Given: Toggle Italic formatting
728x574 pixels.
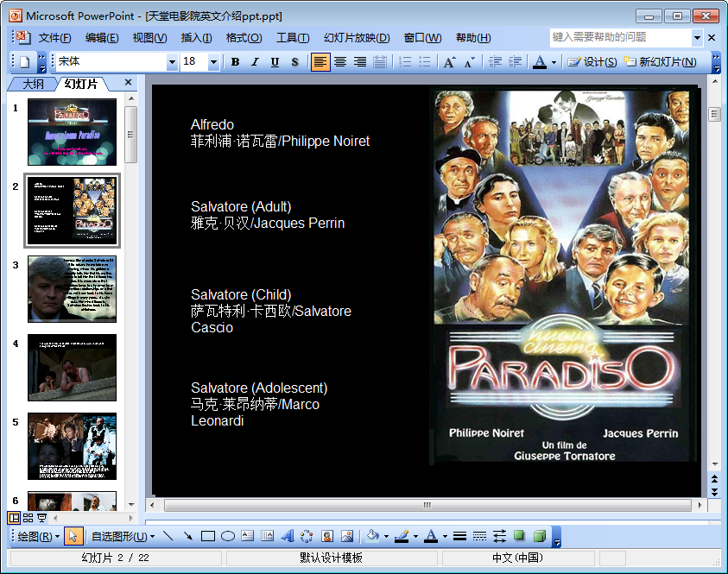Looking at the screenshot, I should (x=255, y=61).
